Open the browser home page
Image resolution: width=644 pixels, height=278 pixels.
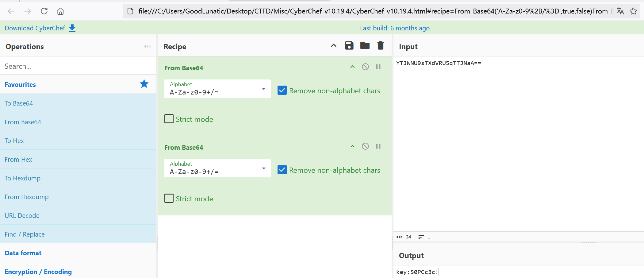[60, 11]
